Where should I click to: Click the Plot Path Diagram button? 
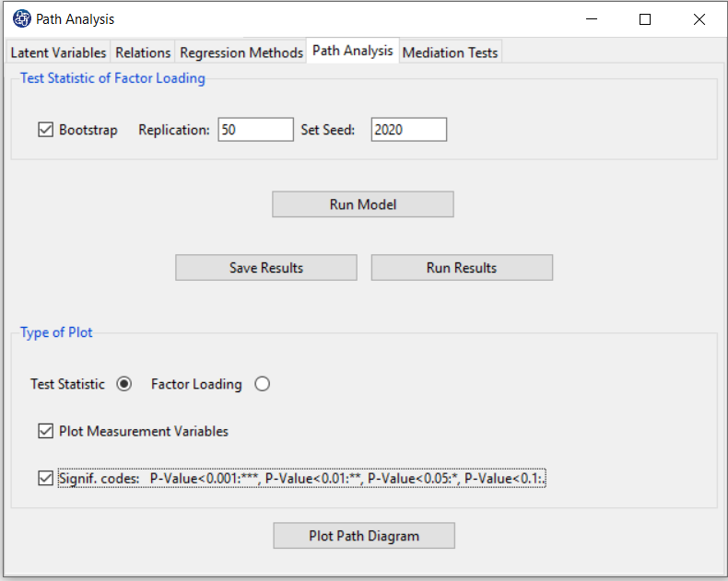coord(364,536)
